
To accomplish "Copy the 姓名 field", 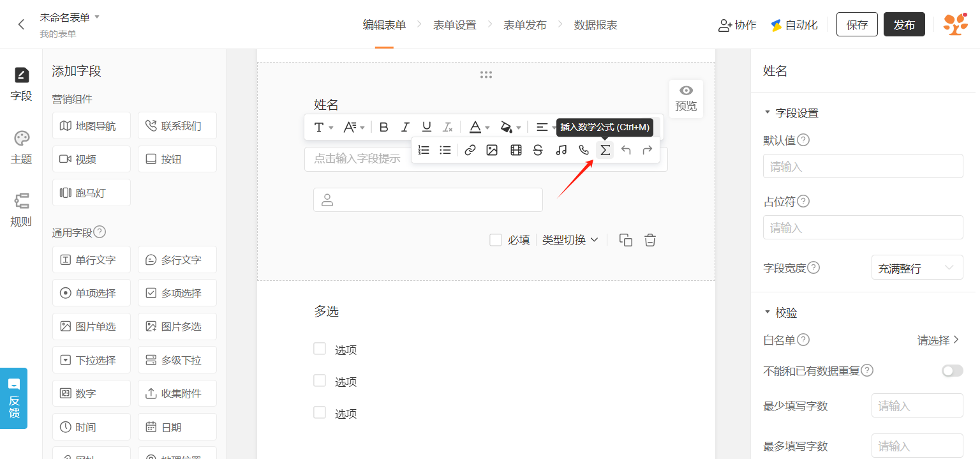I will 626,240.
